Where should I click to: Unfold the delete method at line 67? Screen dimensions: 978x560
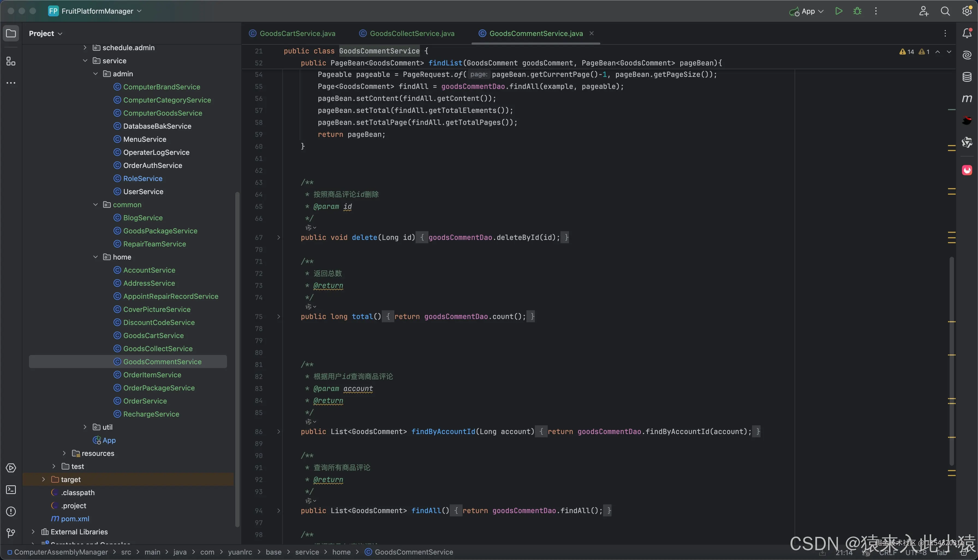pos(279,238)
